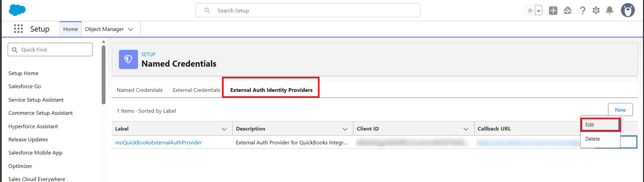Open moQuickBooksExternalAuthProvider record link
The width and height of the screenshot is (644, 182).
point(158,142)
